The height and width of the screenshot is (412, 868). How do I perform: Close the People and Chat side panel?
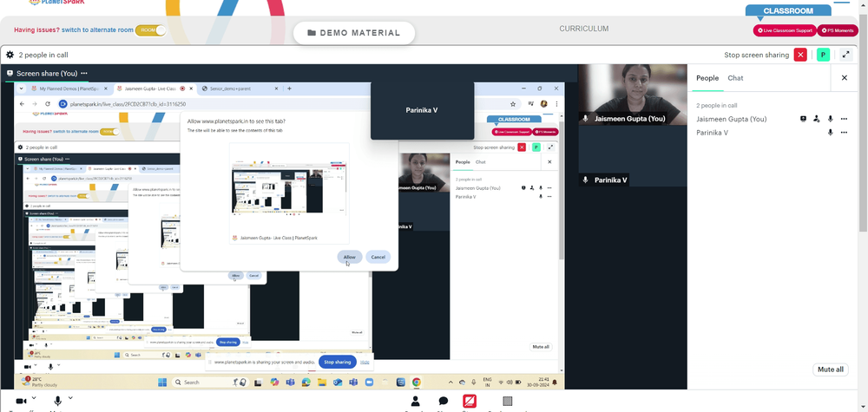(x=845, y=78)
